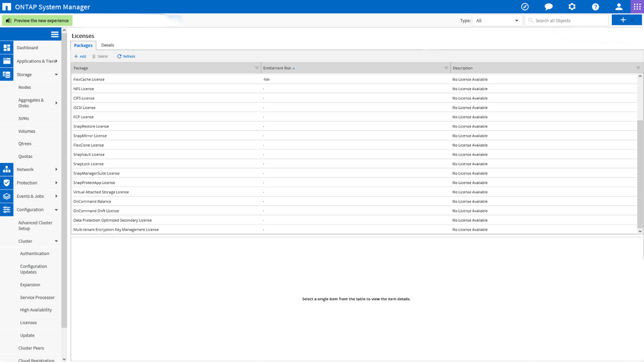Open the settings gear icon in header
The image size is (644, 362).
point(572,6)
